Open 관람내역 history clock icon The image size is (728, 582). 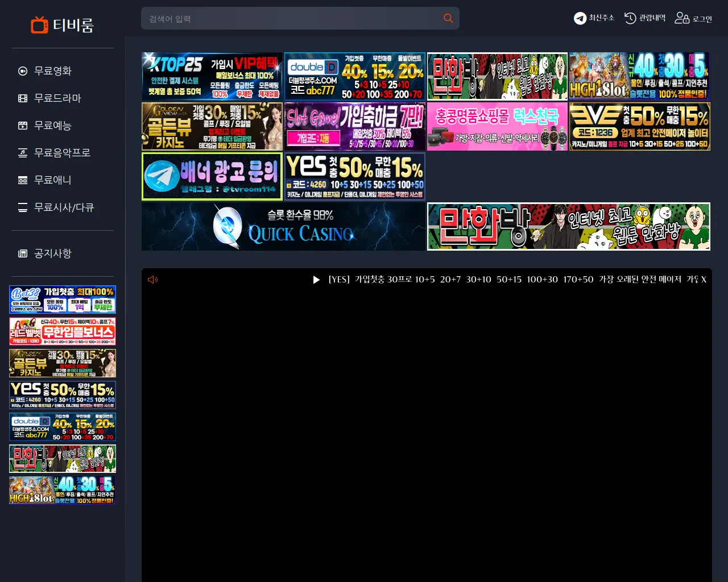click(630, 18)
